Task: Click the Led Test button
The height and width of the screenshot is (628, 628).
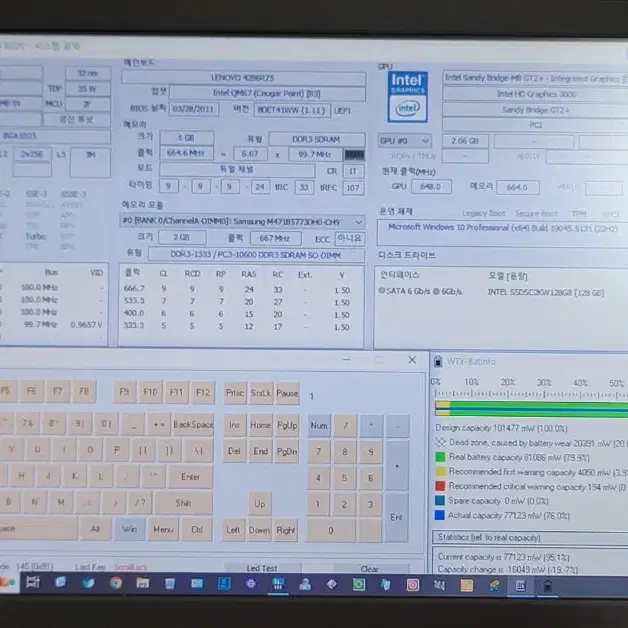Action: [x=262, y=568]
